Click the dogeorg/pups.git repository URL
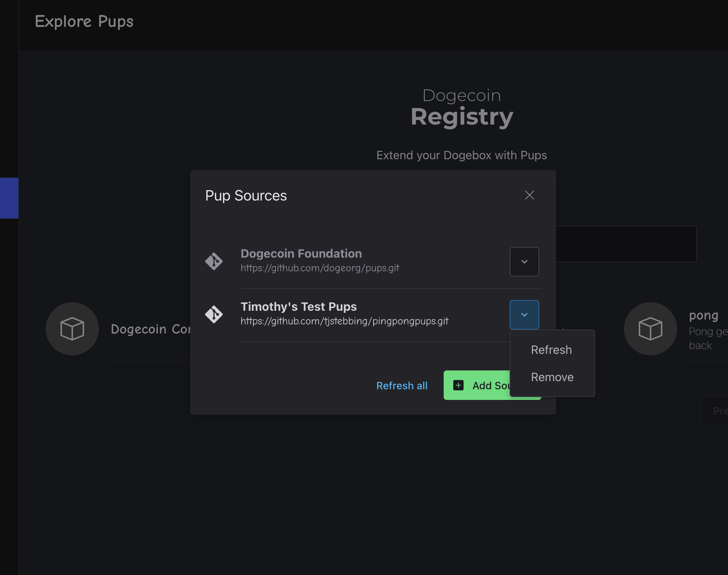728x575 pixels. [x=320, y=268]
